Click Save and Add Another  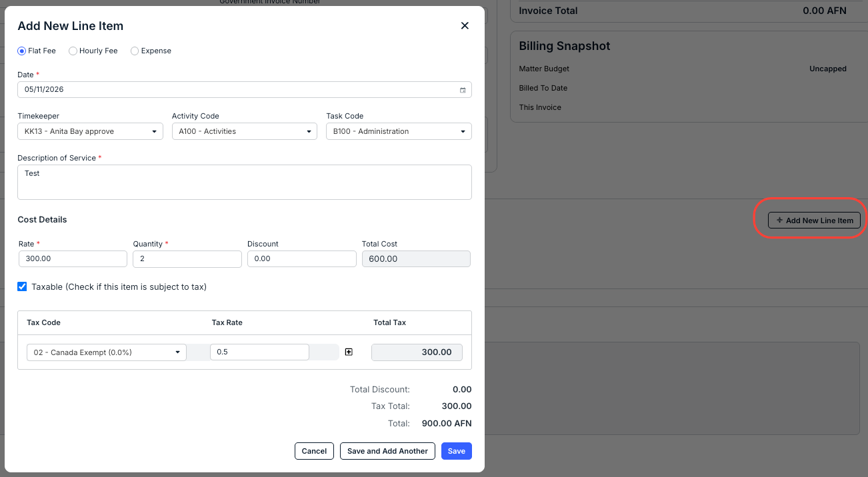click(x=387, y=451)
